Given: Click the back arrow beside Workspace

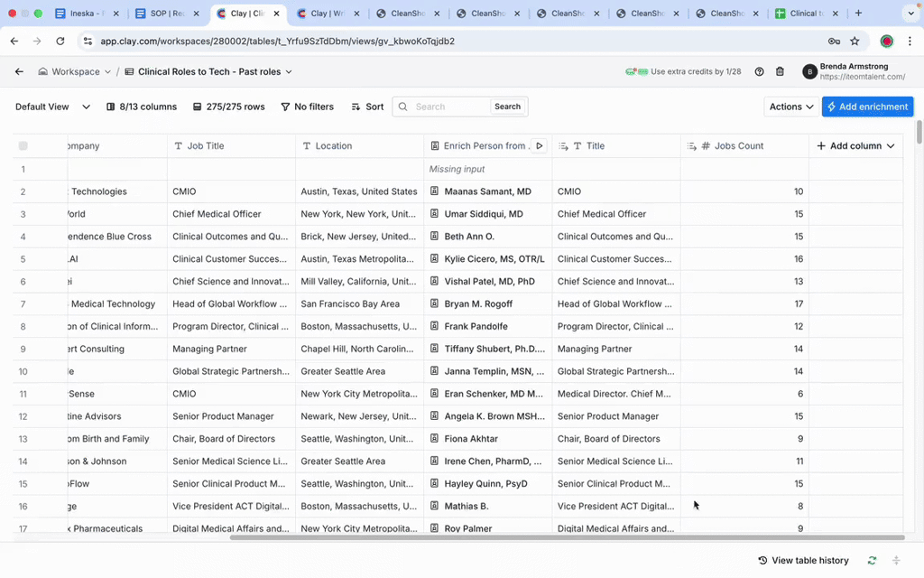Looking at the screenshot, I should click(x=19, y=71).
